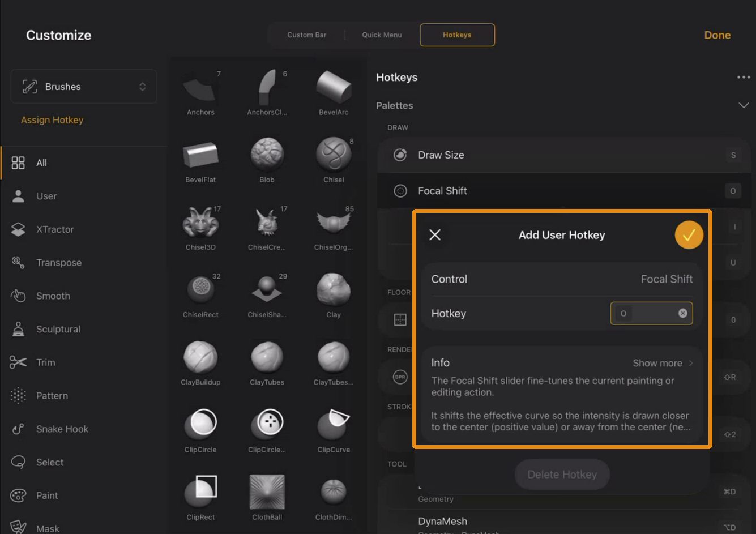This screenshot has width=756, height=534.
Task: Select the Anchors brush
Action: (200, 92)
